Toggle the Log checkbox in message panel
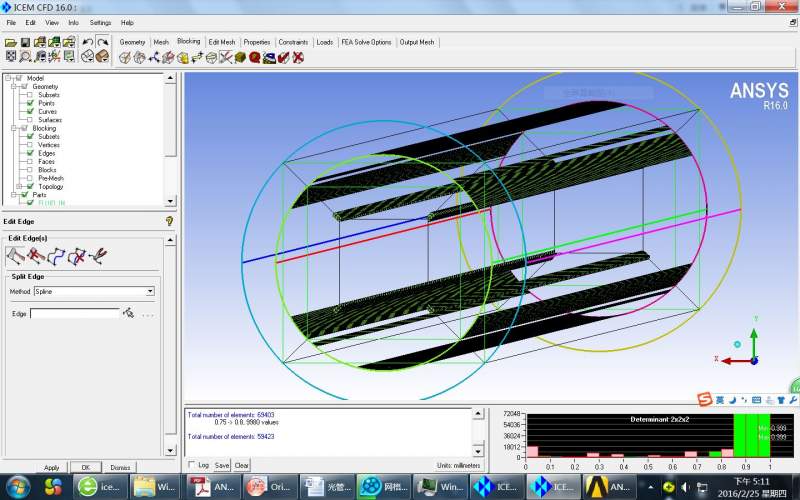This screenshot has width=800, height=500. 191,464
